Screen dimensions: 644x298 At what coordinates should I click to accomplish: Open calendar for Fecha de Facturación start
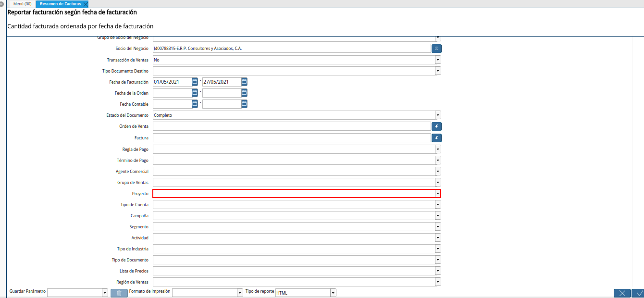click(x=195, y=82)
